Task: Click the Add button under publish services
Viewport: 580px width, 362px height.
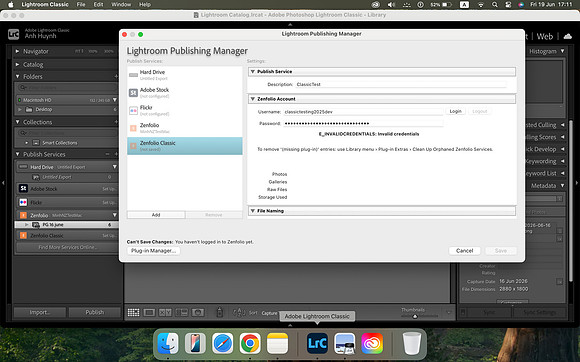Action: [156, 215]
